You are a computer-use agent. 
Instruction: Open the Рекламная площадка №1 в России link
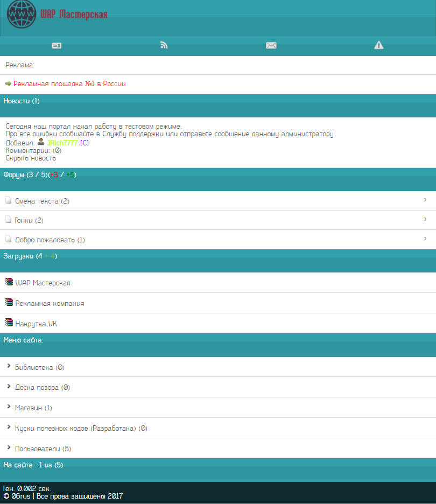pos(69,84)
